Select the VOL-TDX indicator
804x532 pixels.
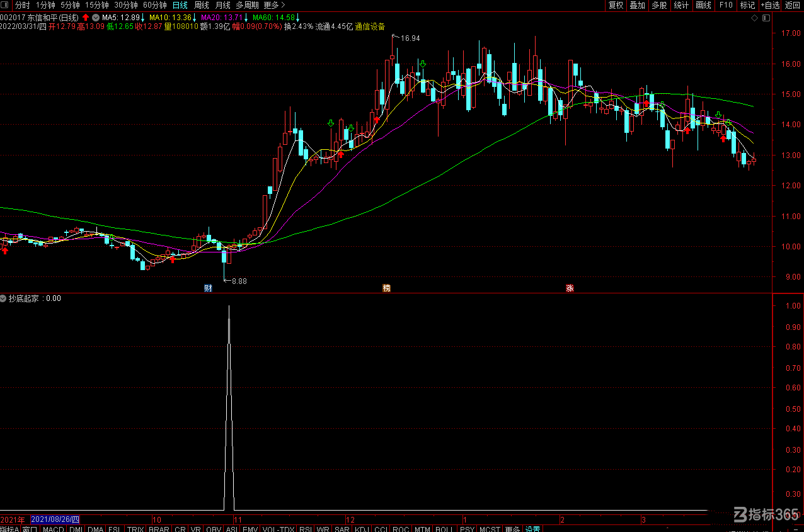coord(279,529)
